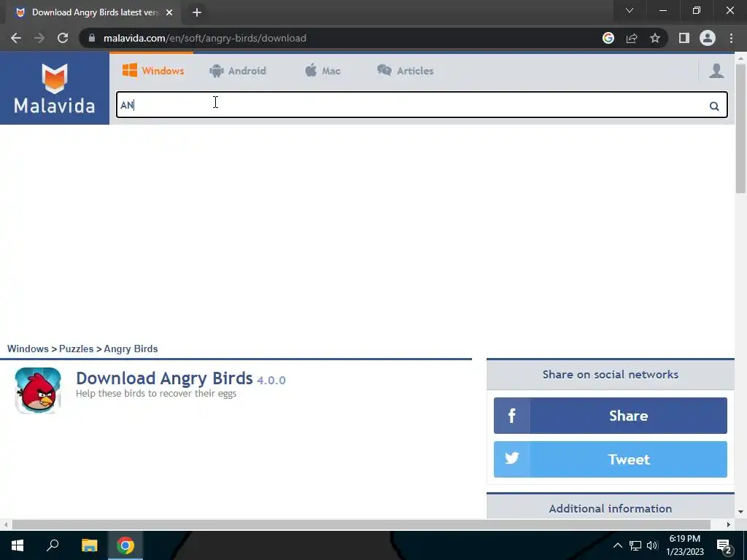Image resolution: width=747 pixels, height=560 pixels.
Task: Click the Share on social networks header
Action: 611,374
